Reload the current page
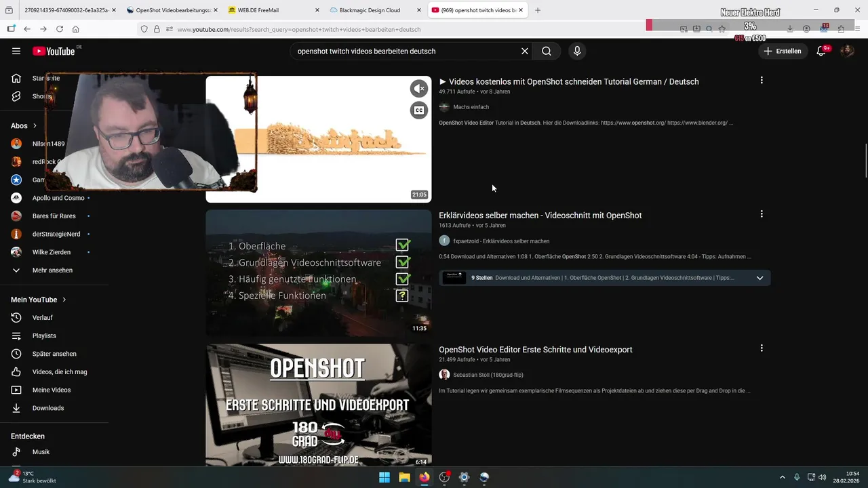 (60, 29)
